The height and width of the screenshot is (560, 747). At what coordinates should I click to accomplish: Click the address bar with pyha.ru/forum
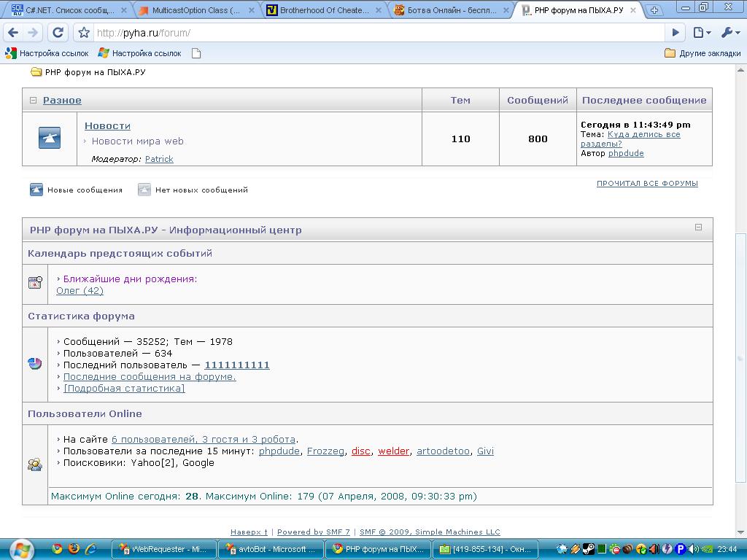click(365, 33)
